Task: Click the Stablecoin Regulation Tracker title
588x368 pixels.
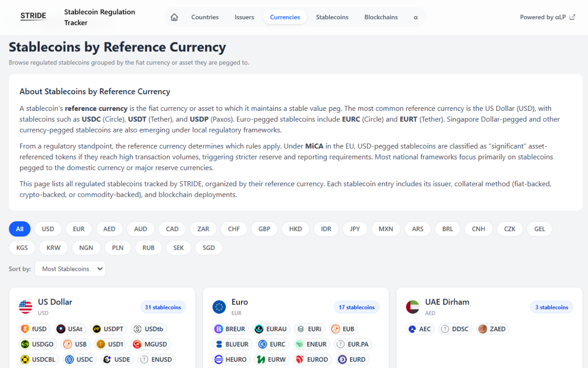Action: [100, 17]
